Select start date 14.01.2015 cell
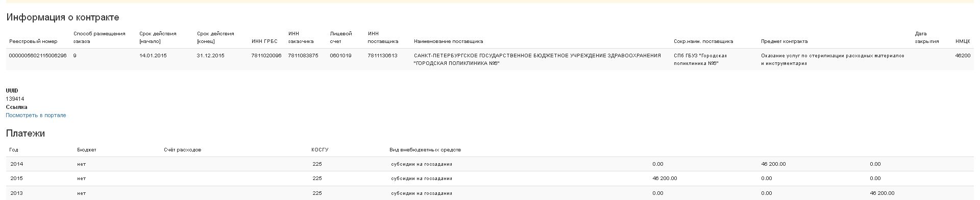The width and height of the screenshot is (980, 200). (x=153, y=56)
